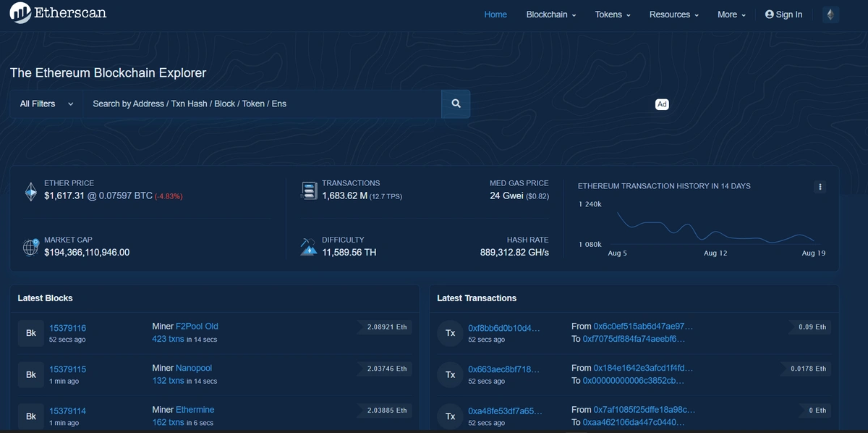View 162 txns in block
The width and height of the screenshot is (868, 433).
click(168, 422)
